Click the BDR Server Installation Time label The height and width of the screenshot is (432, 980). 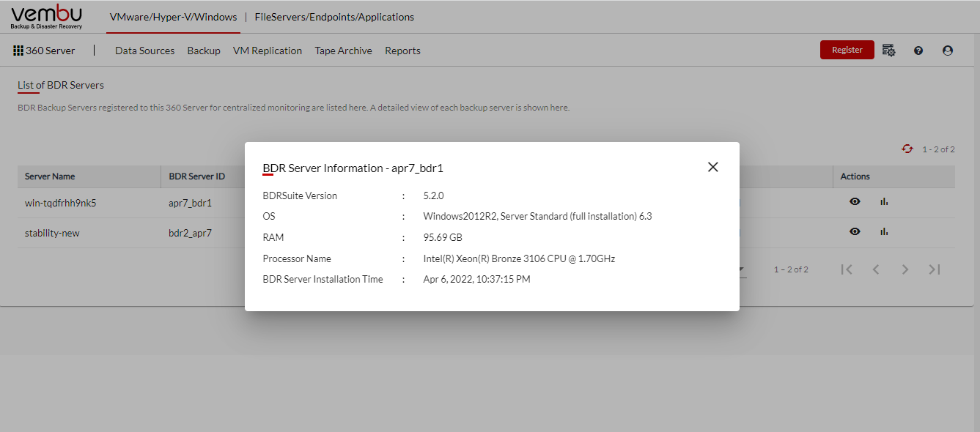[x=323, y=279]
